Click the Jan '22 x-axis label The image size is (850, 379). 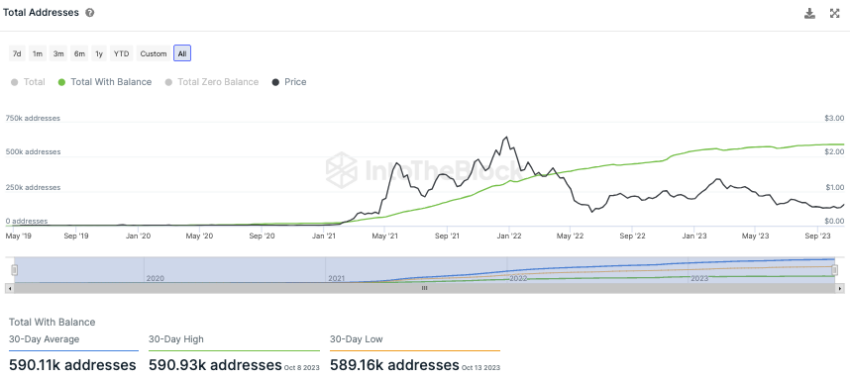509,236
